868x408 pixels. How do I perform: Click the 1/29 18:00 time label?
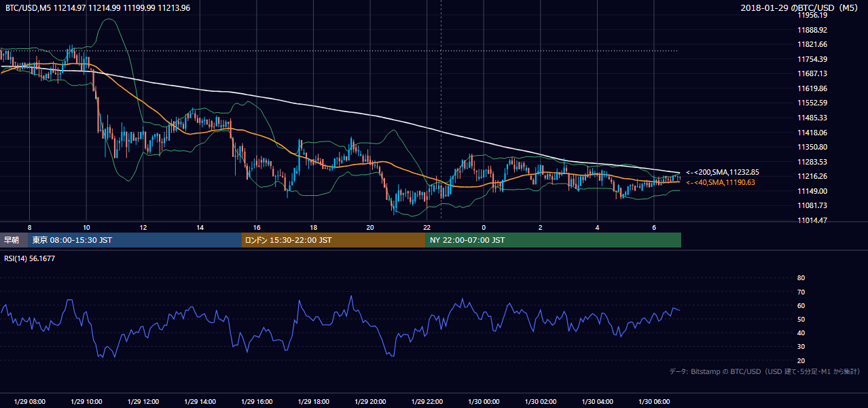point(313,401)
